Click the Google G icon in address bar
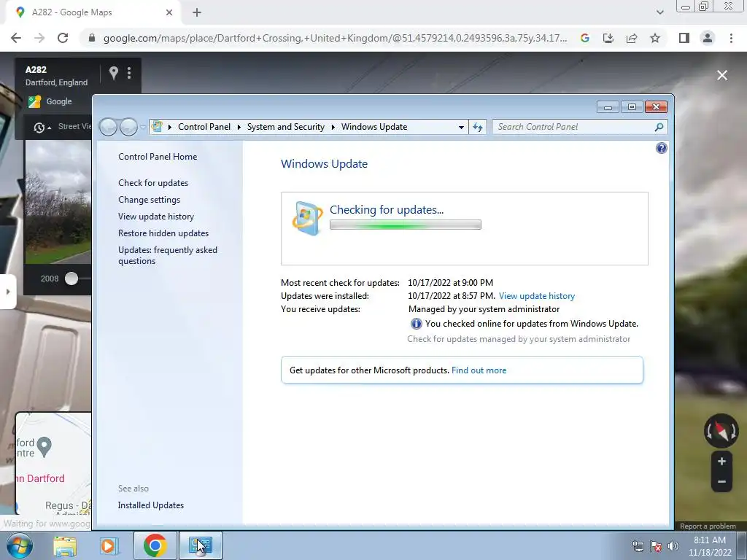This screenshot has height=560, width=747. pos(585,38)
